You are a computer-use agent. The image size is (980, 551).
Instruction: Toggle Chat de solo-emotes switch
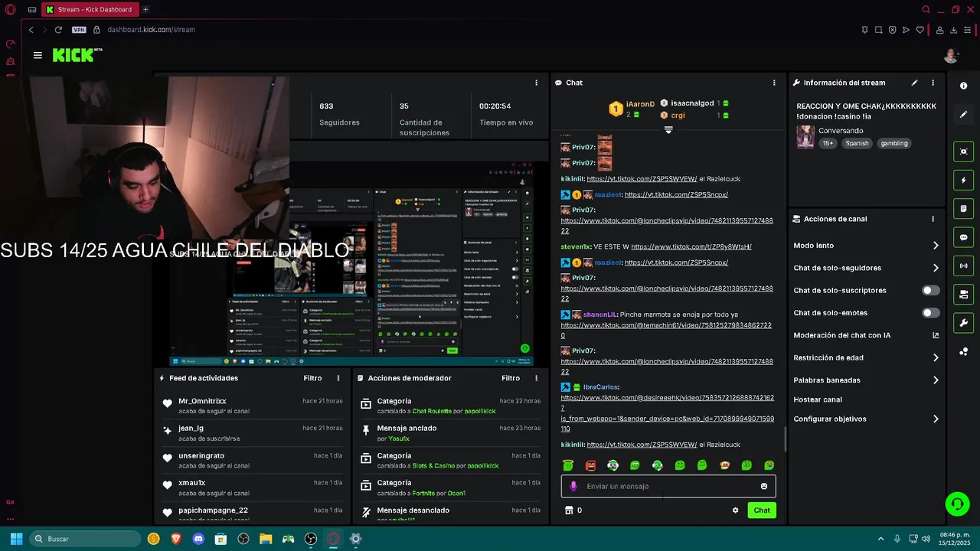click(x=930, y=313)
